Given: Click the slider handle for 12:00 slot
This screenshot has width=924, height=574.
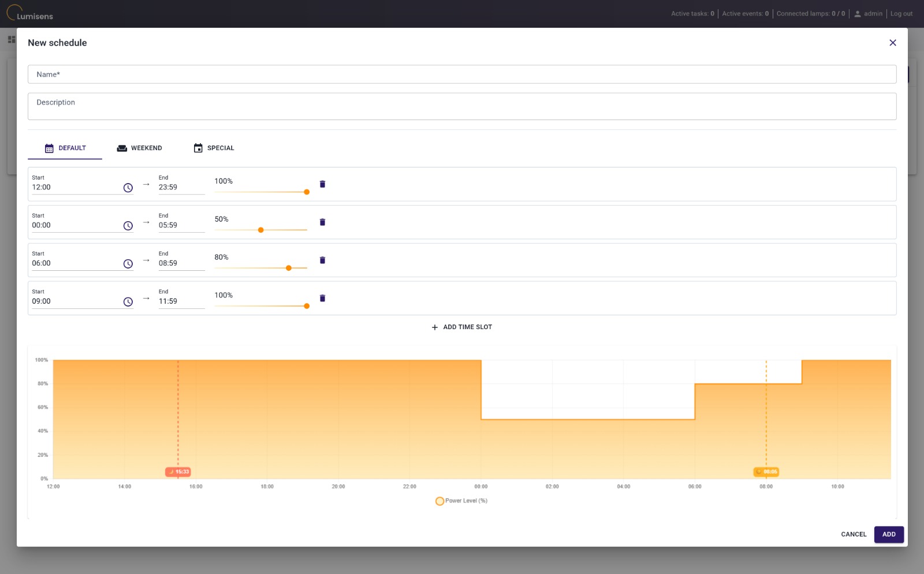Looking at the screenshot, I should coord(307,192).
